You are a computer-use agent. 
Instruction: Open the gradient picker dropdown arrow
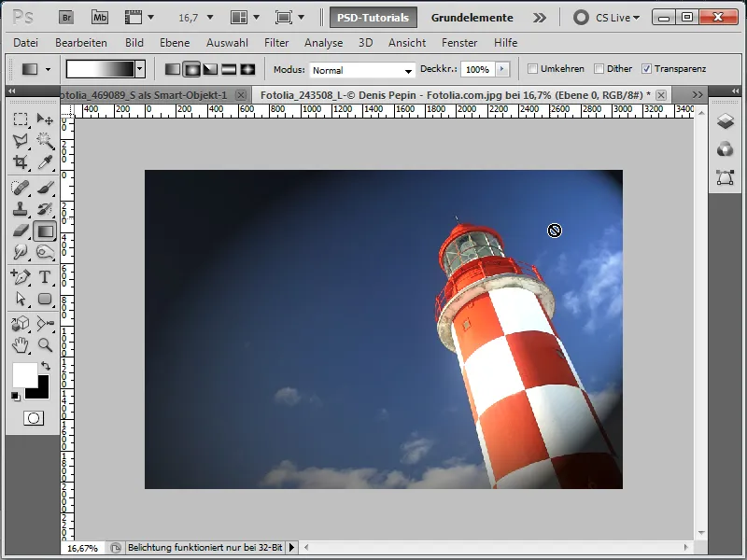139,69
